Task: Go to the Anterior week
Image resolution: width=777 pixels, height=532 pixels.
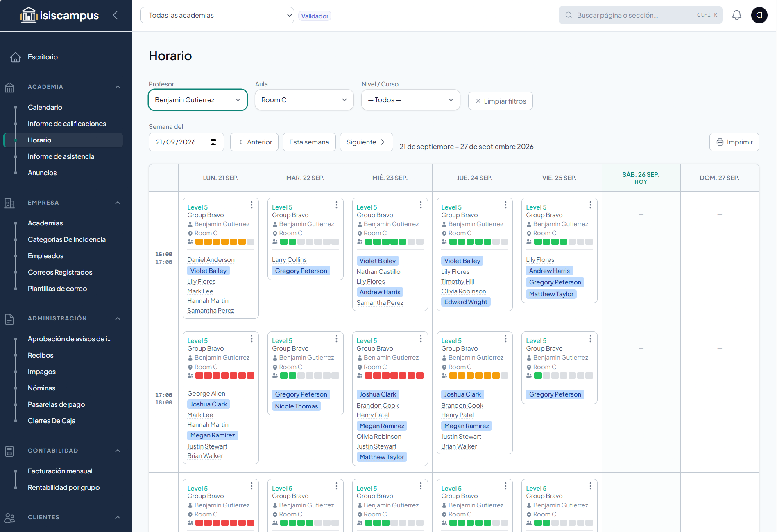Action: (254, 142)
